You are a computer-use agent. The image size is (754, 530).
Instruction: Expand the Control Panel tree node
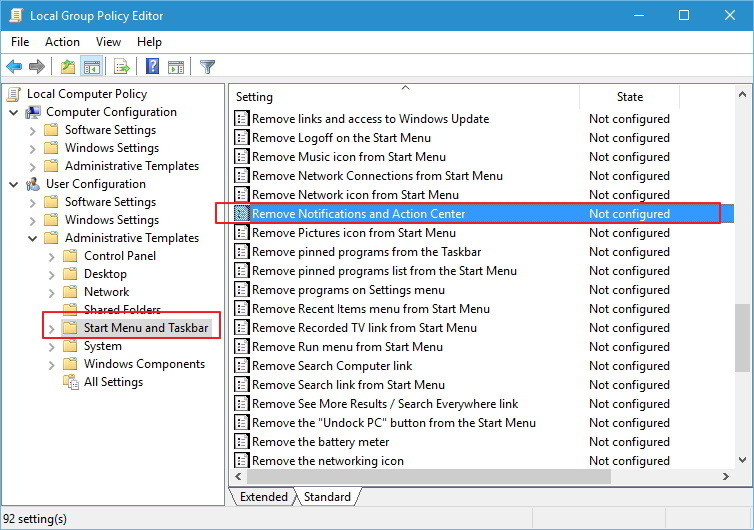click(51, 257)
